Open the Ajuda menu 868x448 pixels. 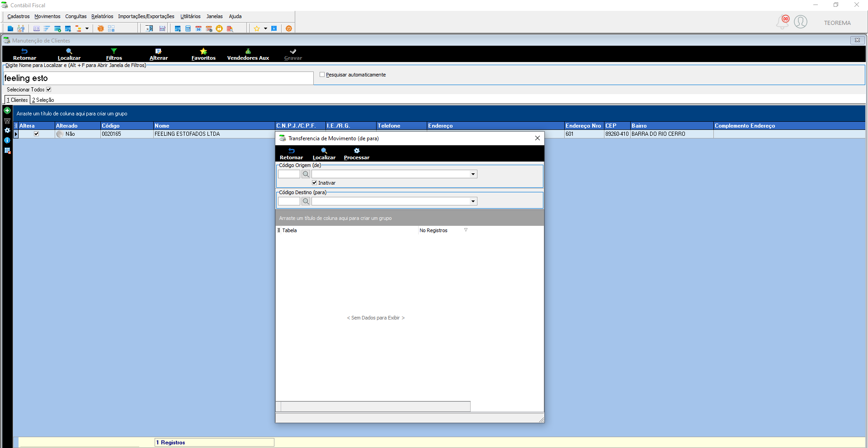point(235,16)
